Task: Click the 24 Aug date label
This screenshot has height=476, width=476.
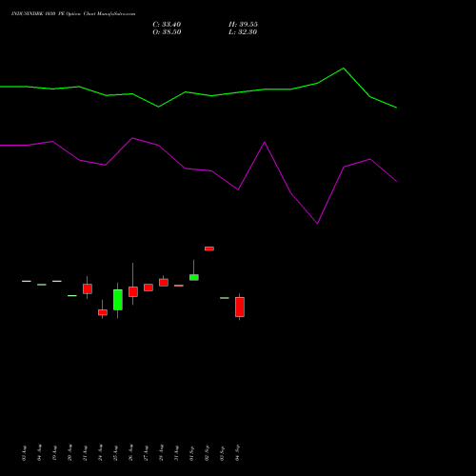Action: click(101, 452)
